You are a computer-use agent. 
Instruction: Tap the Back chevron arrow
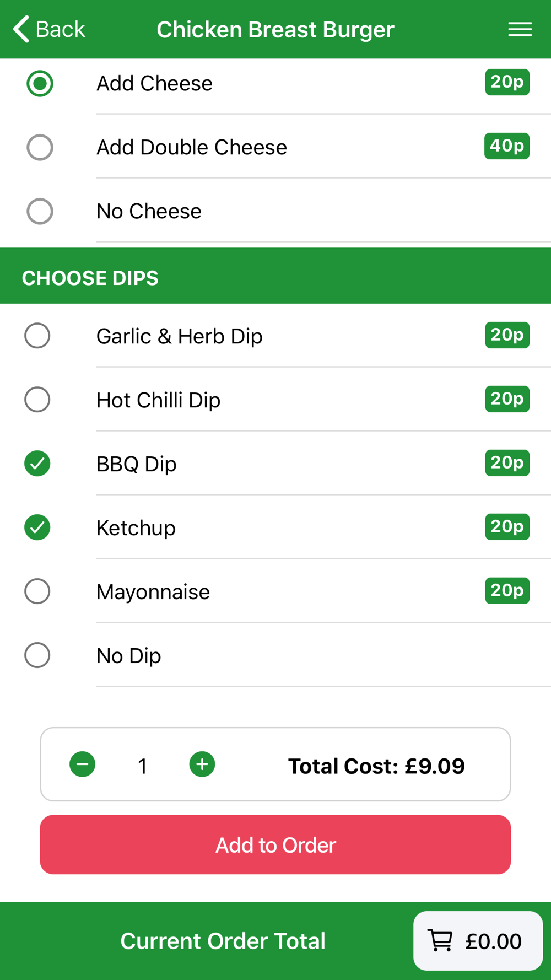tap(21, 29)
